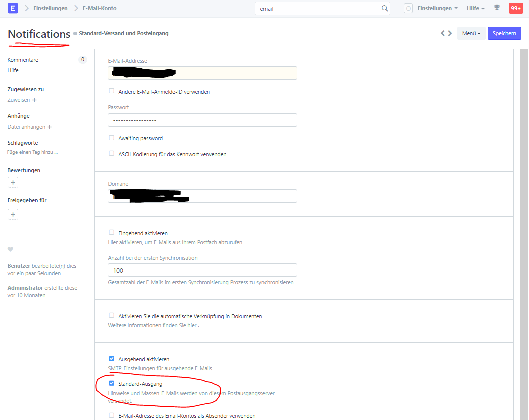This screenshot has height=420, width=529.
Task: Toggle ASCII-Kodierung für das Kennwort checkbox
Action: 111,153
